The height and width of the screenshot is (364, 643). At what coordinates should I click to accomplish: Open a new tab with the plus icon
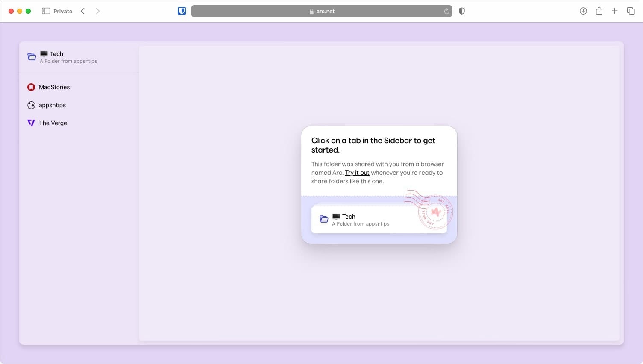615,11
